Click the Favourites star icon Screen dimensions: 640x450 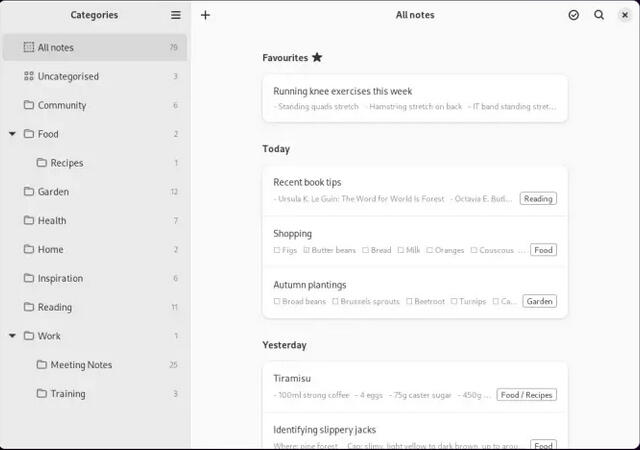click(317, 58)
